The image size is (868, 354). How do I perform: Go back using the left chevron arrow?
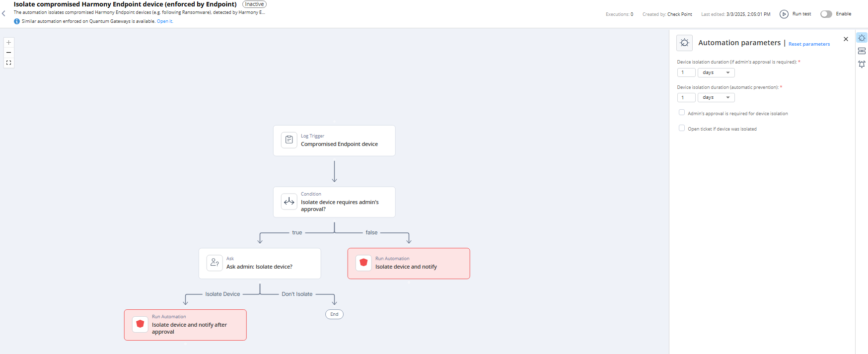(x=3, y=13)
